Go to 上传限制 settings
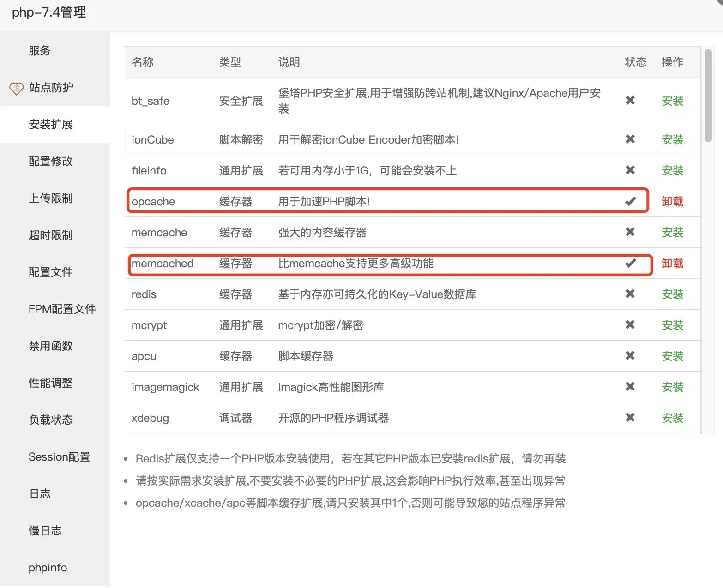The image size is (723, 588). pos(55,198)
